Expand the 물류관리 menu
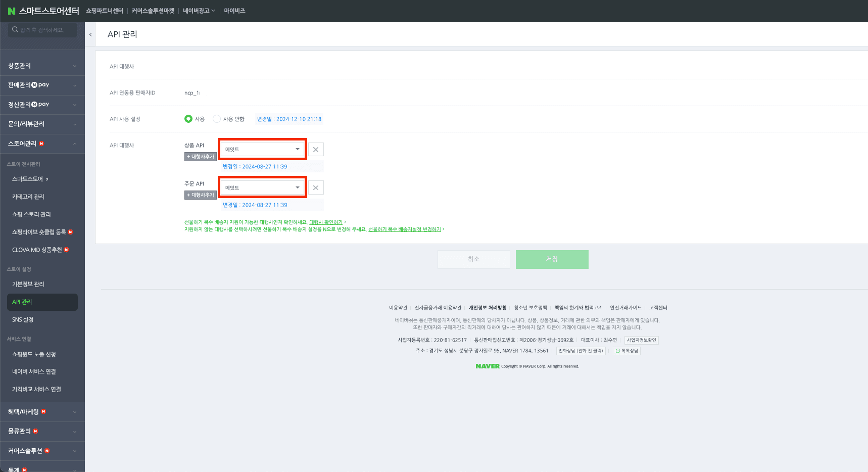 coord(42,431)
